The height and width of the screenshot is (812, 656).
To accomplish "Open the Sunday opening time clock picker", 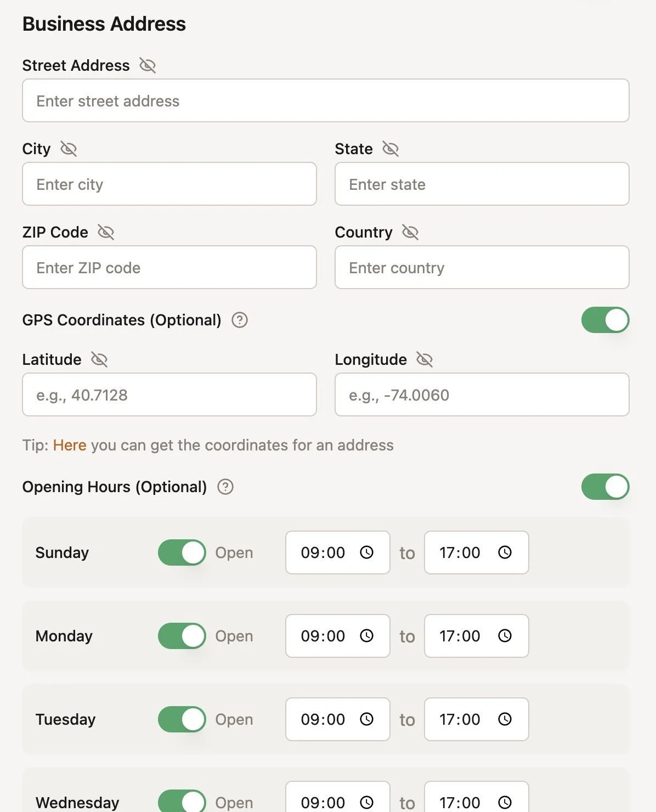I will pyautogui.click(x=366, y=552).
